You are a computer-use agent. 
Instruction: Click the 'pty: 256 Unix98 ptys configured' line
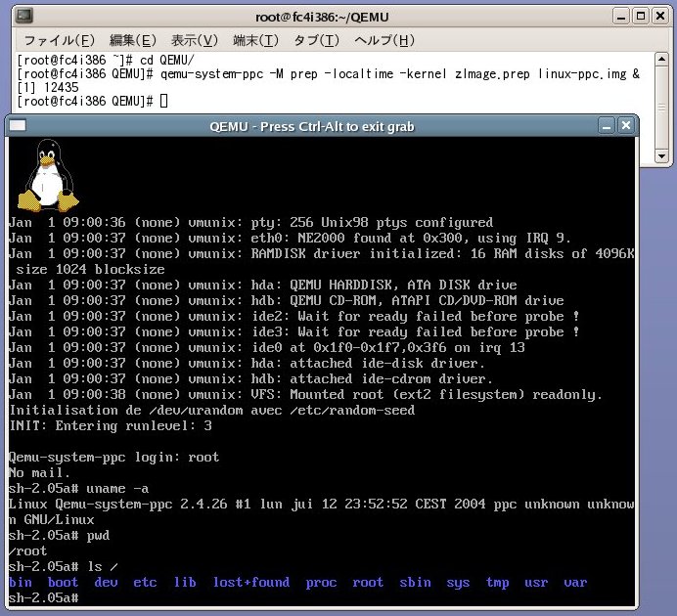click(x=250, y=222)
